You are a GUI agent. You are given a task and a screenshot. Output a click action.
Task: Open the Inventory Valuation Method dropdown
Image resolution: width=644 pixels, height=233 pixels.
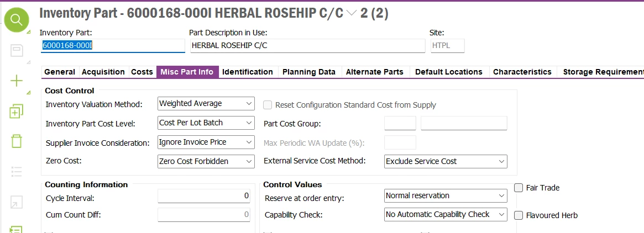pyautogui.click(x=206, y=104)
